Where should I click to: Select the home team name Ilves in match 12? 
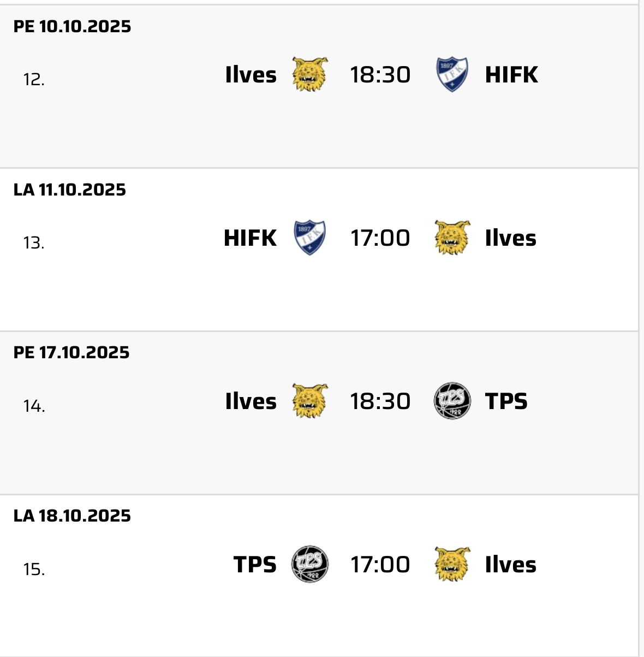click(251, 75)
